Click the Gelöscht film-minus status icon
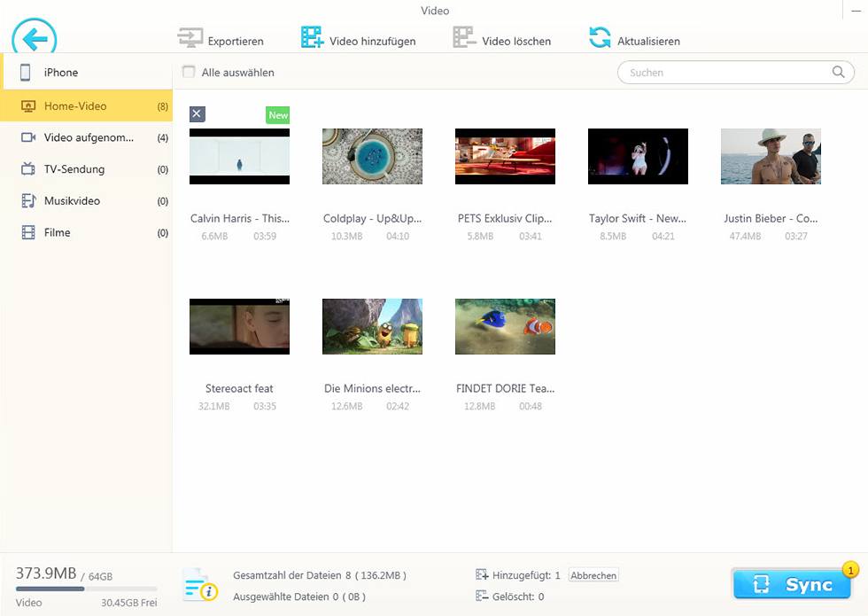Screen dimensions: 868x616 tap(482, 596)
